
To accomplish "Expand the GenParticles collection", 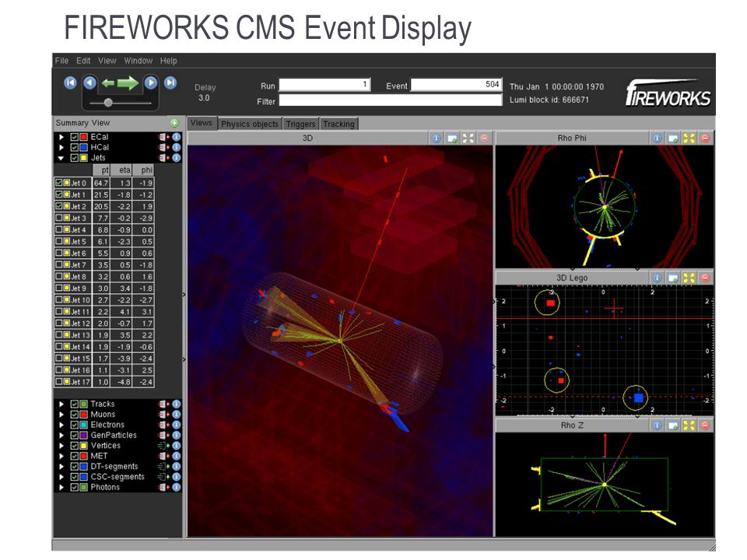I will click(x=61, y=436).
